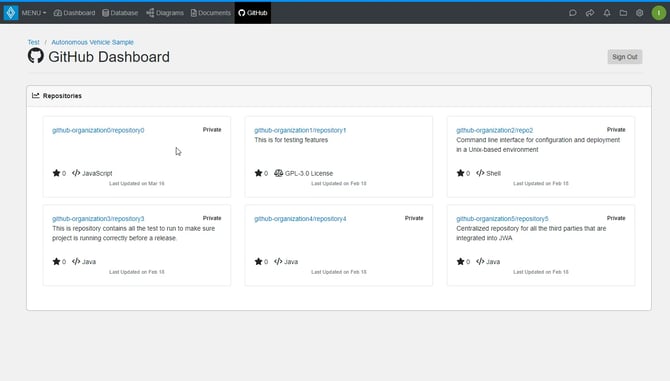Click the star icon on repository1 card
The height and width of the screenshot is (381, 670).
point(258,173)
